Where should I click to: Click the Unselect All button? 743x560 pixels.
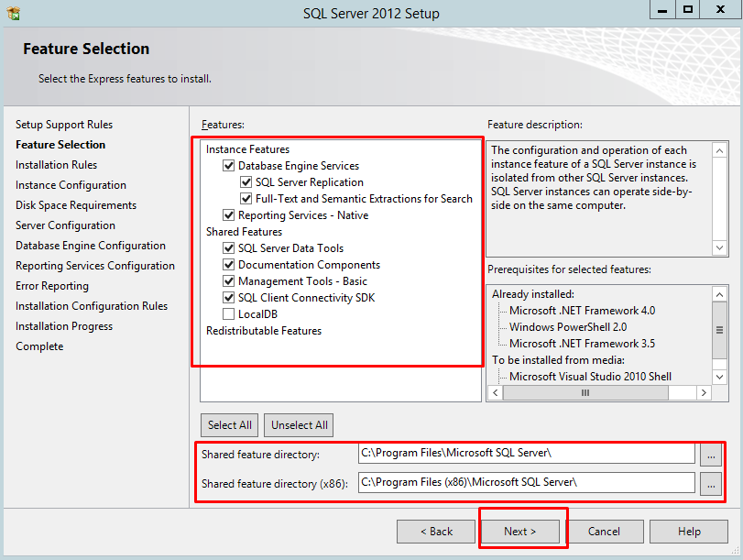(299, 425)
